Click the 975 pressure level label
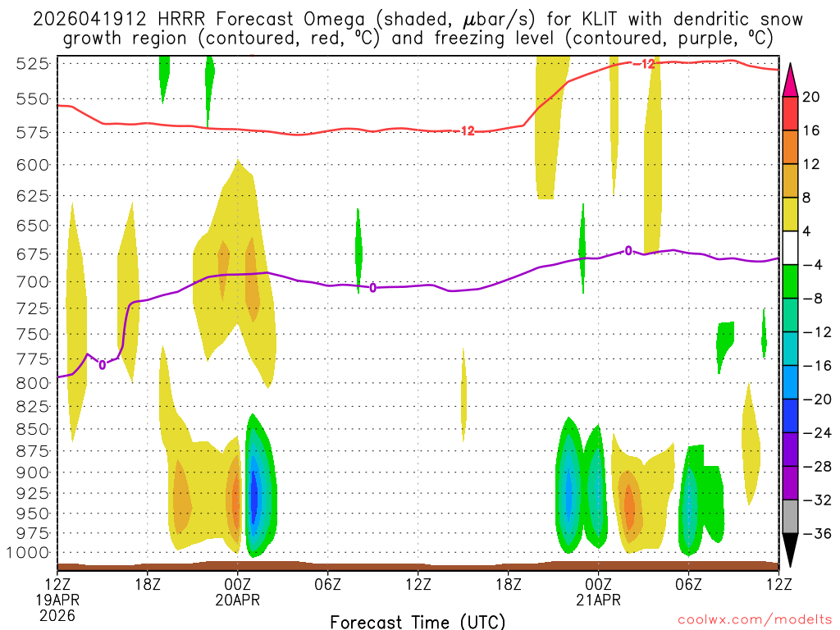Viewport: 840px width, 630px height. (33, 533)
